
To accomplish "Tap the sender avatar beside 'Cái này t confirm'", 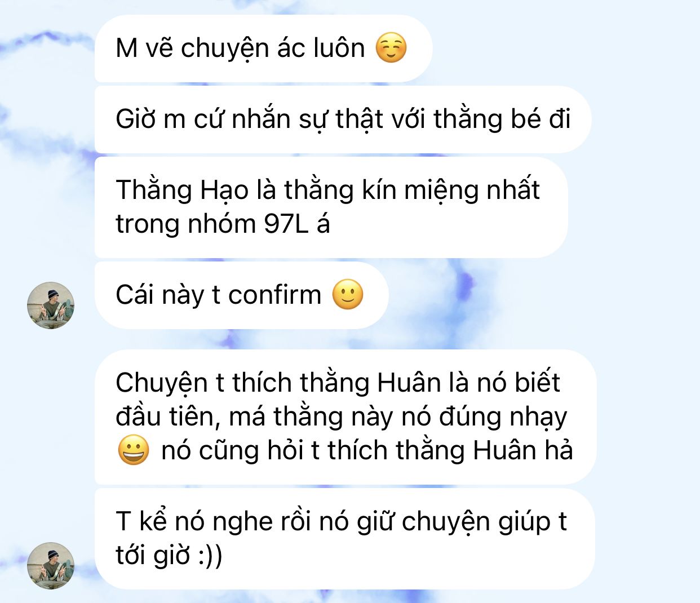I will coord(51,305).
